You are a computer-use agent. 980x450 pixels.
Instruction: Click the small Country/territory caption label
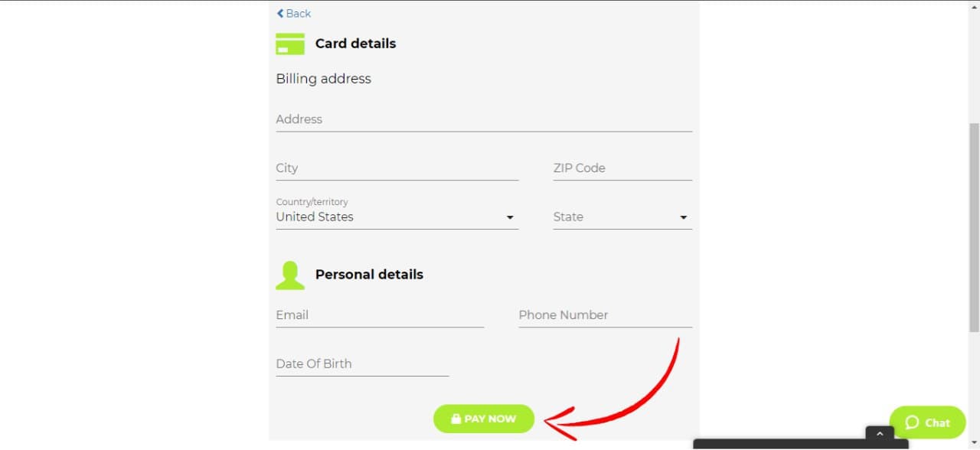[x=312, y=202]
